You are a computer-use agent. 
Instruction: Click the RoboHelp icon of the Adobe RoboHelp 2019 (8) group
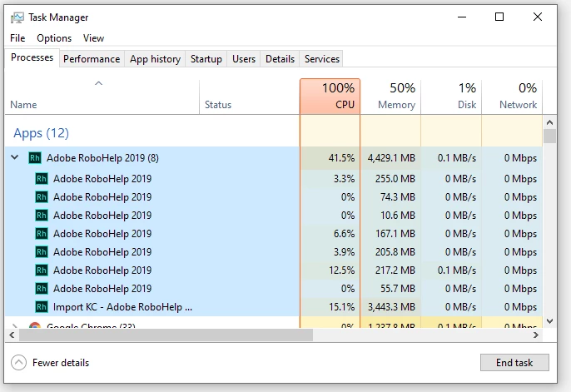click(x=35, y=158)
